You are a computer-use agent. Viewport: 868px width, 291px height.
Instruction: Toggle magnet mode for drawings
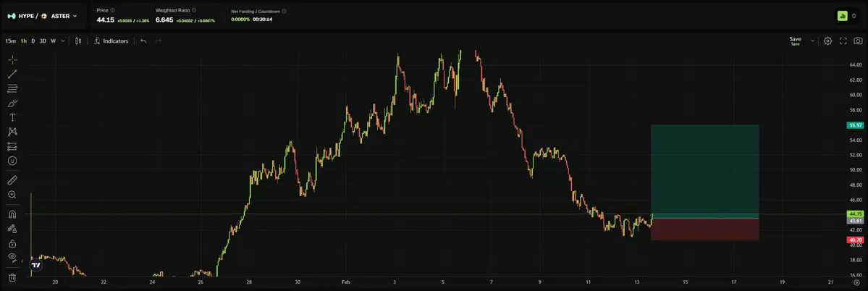coord(12,214)
